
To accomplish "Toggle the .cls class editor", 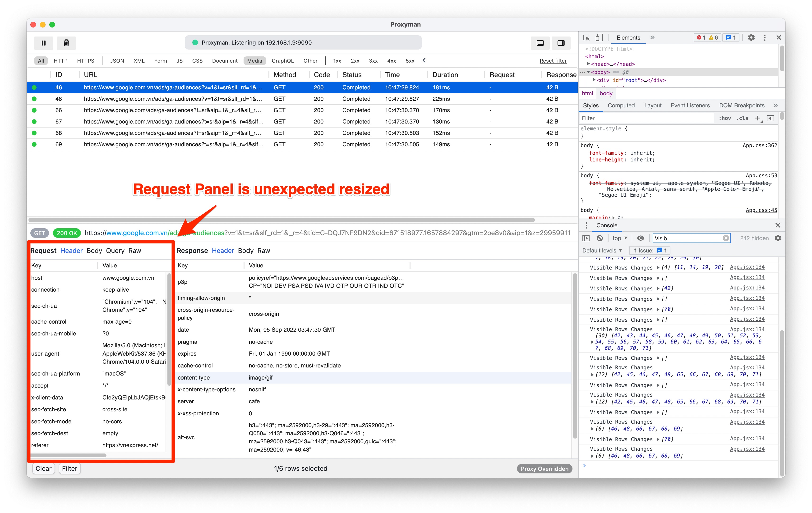I will [742, 118].
